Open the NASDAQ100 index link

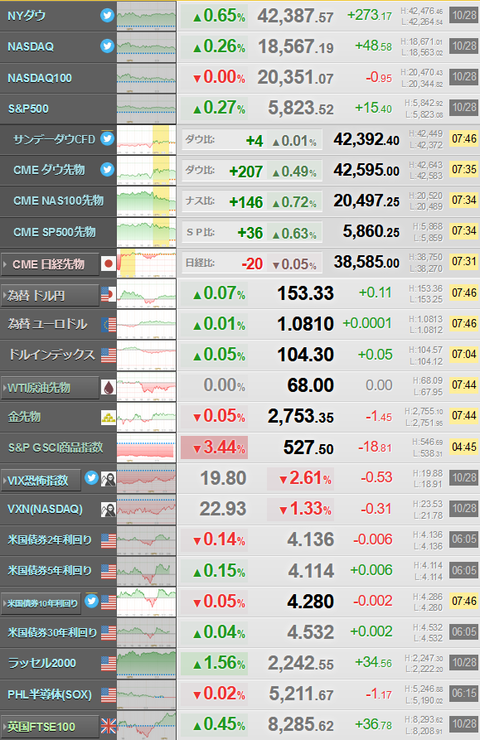[40, 78]
